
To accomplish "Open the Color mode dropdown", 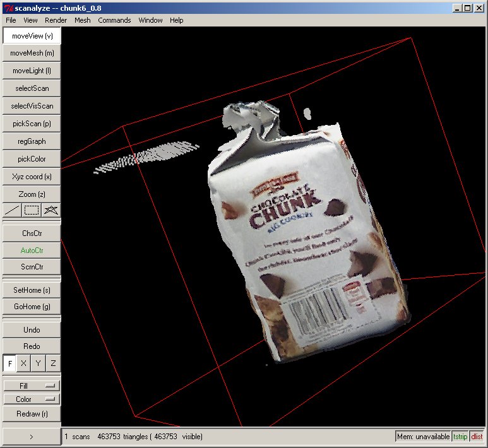I will point(32,399).
